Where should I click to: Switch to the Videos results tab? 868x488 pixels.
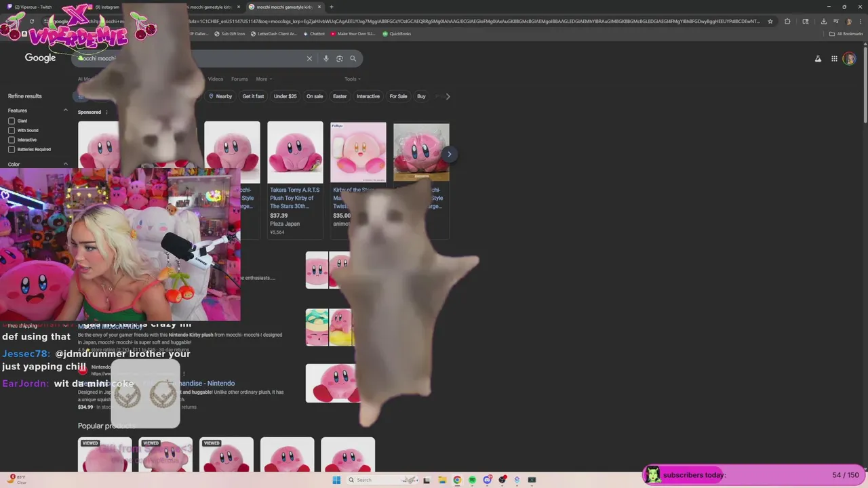click(215, 79)
